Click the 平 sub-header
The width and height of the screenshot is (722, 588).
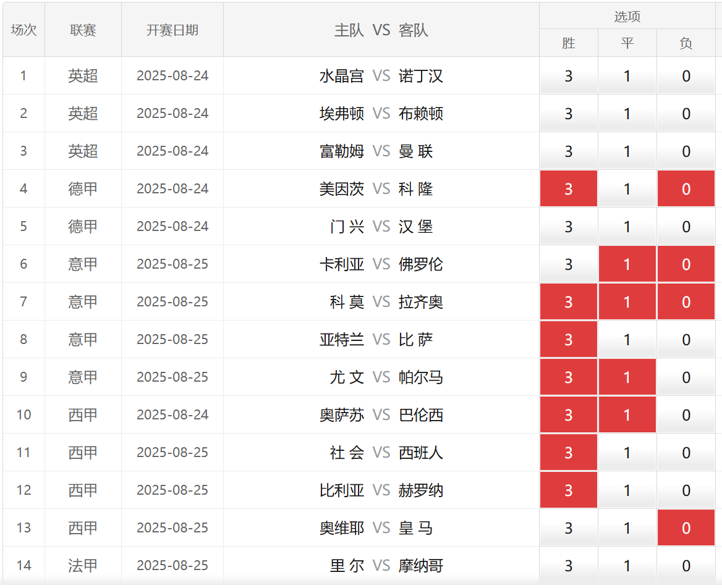click(x=627, y=43)
